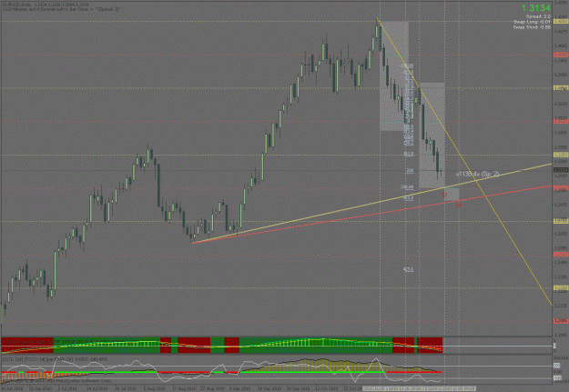Screen dimensions: 569x392
Task: Click the 200 Fibonacci level label
Action: [x=410, y=170]
